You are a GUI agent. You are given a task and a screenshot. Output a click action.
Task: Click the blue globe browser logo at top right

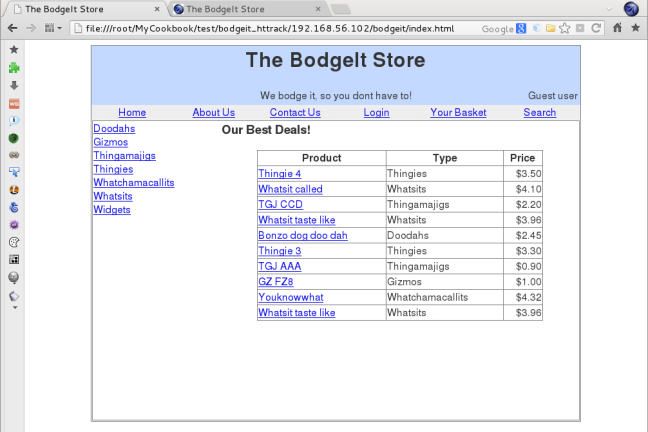coord(631,9)
